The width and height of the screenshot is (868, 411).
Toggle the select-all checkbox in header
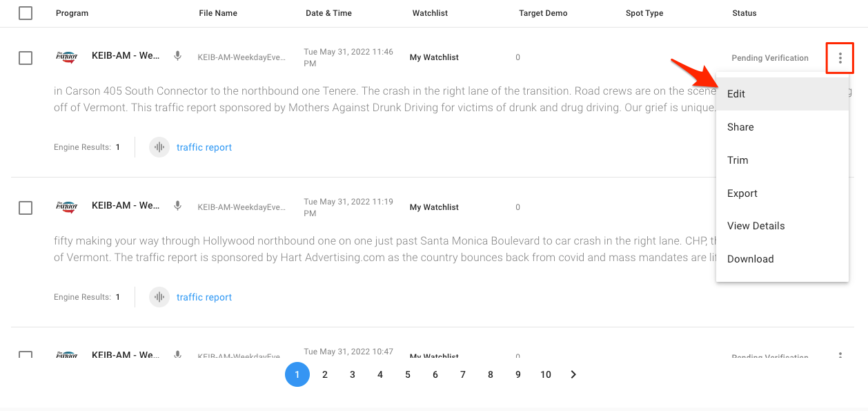point(26,13)
